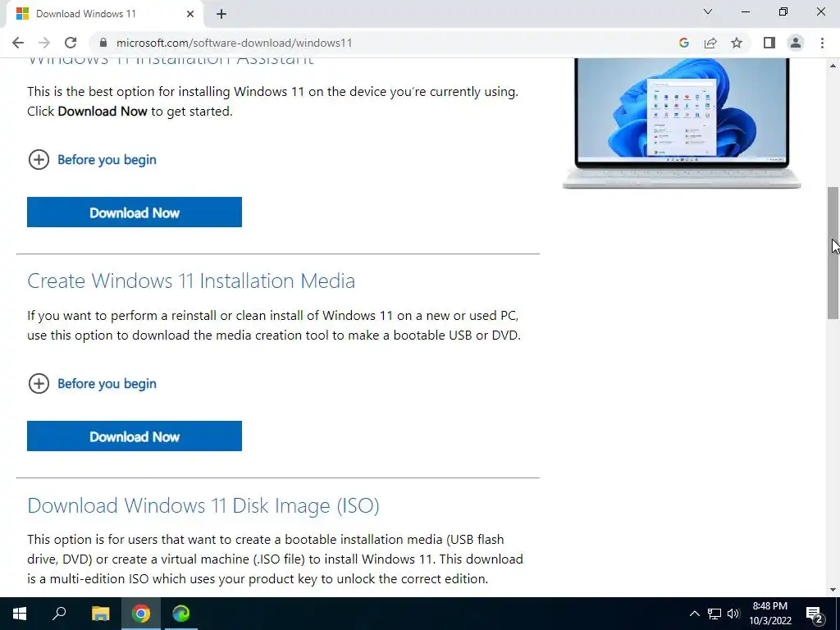Open the Chrome side panel

[x=769, y=43]
